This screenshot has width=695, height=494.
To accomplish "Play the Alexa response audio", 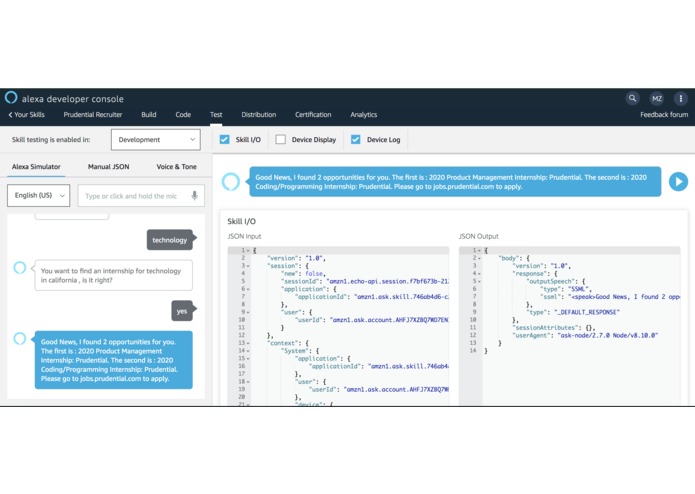I will pyautogui.click(x=678, y=181).
